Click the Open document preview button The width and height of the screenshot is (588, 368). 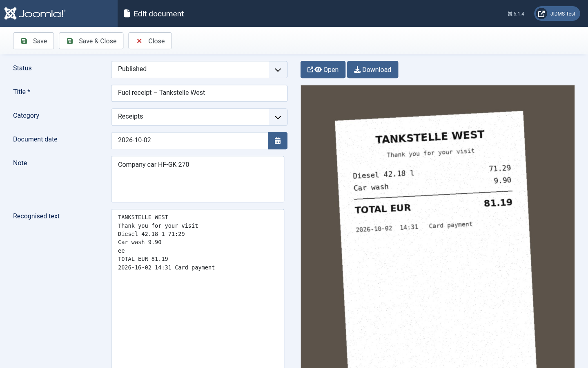click(x=323, y=70)
